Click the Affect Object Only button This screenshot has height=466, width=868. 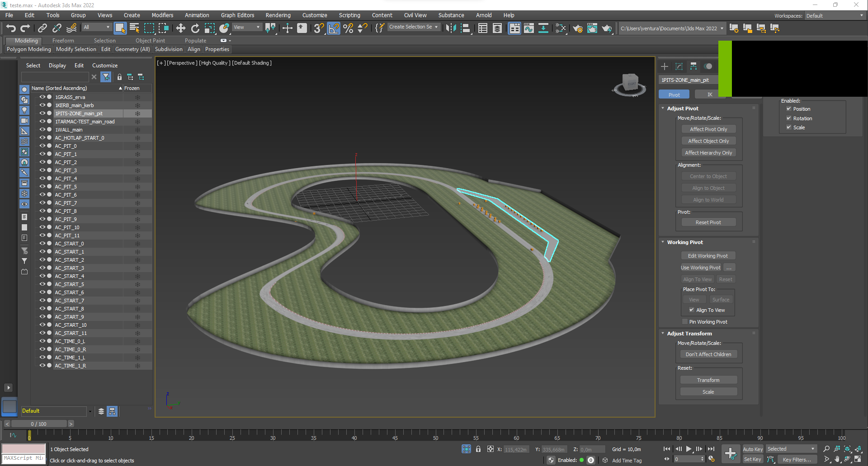[708, 141]
